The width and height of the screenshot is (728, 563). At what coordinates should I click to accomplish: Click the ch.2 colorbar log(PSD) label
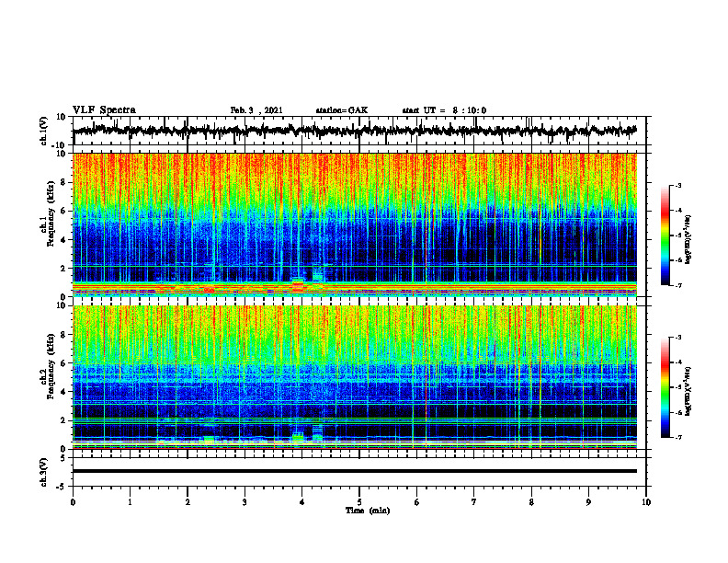coord(688,392)
